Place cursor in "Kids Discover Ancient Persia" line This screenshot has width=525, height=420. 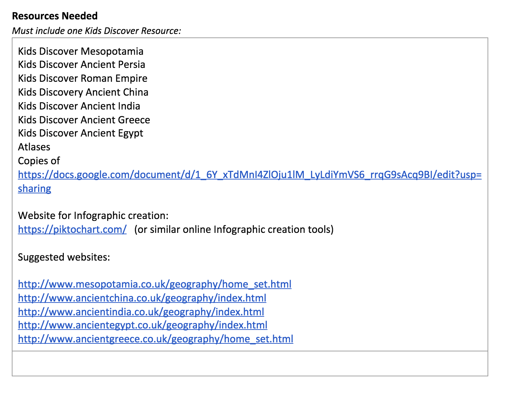point(81,64)
